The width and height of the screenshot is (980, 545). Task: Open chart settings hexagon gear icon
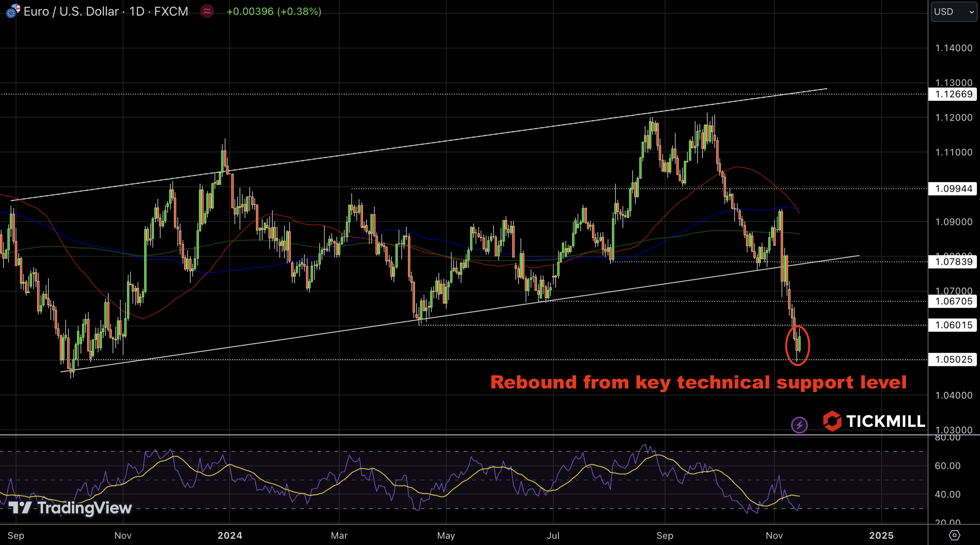coord(954,535)
